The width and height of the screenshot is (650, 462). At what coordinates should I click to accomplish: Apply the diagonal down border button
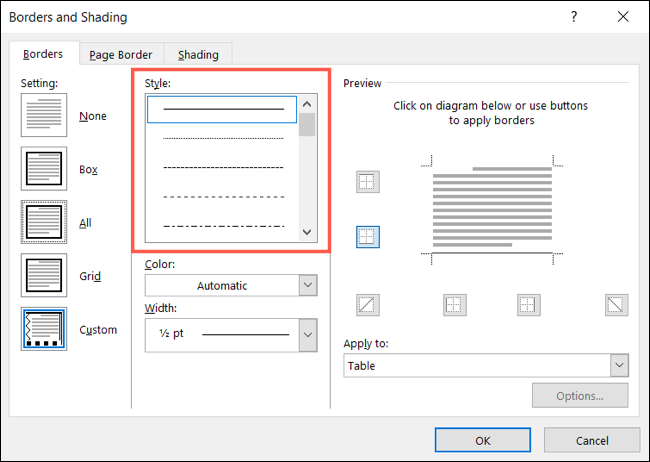[x=616, y=305]
